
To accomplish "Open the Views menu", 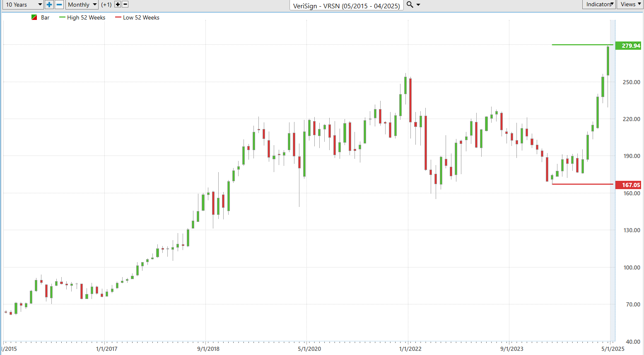I will click(x=630, y=4).
